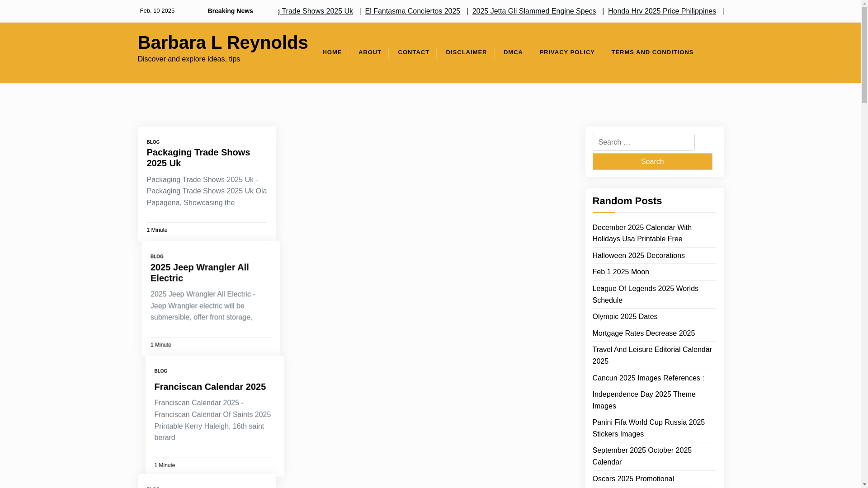Screen dimensions: 868x488
Task: Click the 'Discover and explore ideas, tips' tagline
Action: tap(189, 59)
